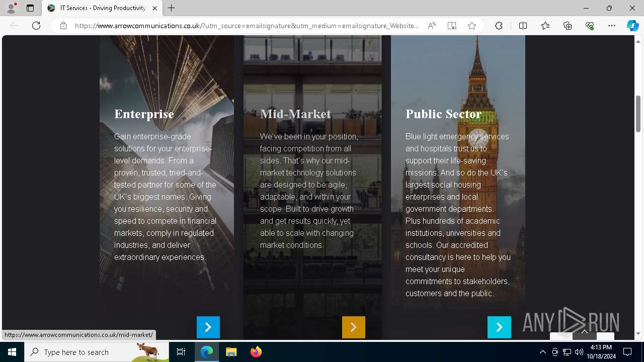This screenshot has width=644, height=362.
Task: Open Task View on the taskbar
Action: (x=181, y=352)
